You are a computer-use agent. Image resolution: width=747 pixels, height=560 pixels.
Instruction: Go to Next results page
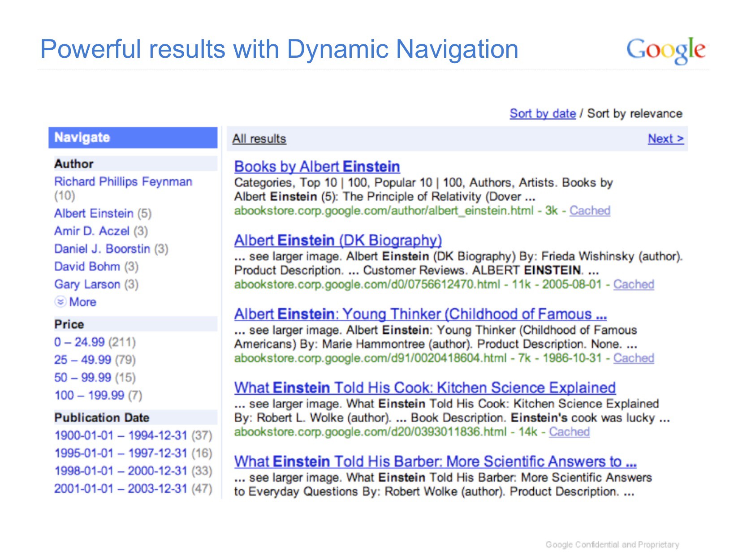665,139
